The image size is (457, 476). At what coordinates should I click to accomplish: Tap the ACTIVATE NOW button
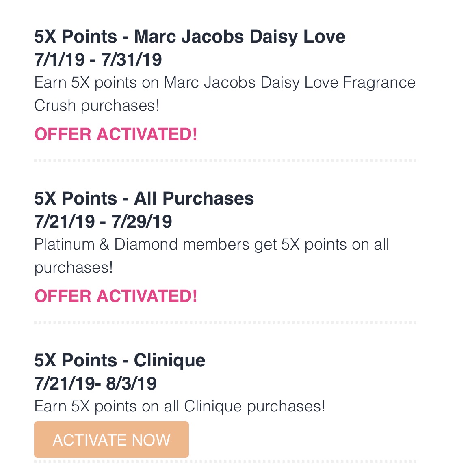[x=111, y=439]
